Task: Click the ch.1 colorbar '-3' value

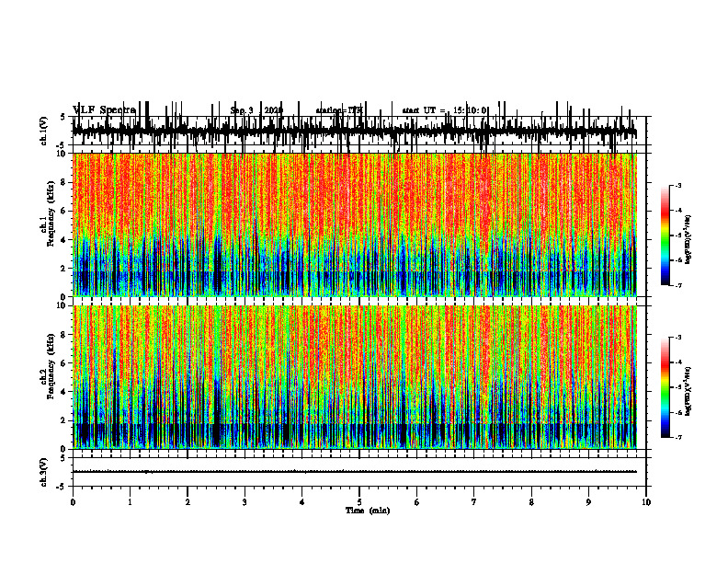Action: [x=677, y=186]
